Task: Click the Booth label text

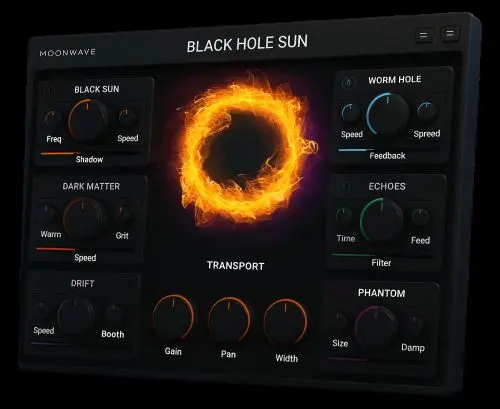Action: pos(113,334)
